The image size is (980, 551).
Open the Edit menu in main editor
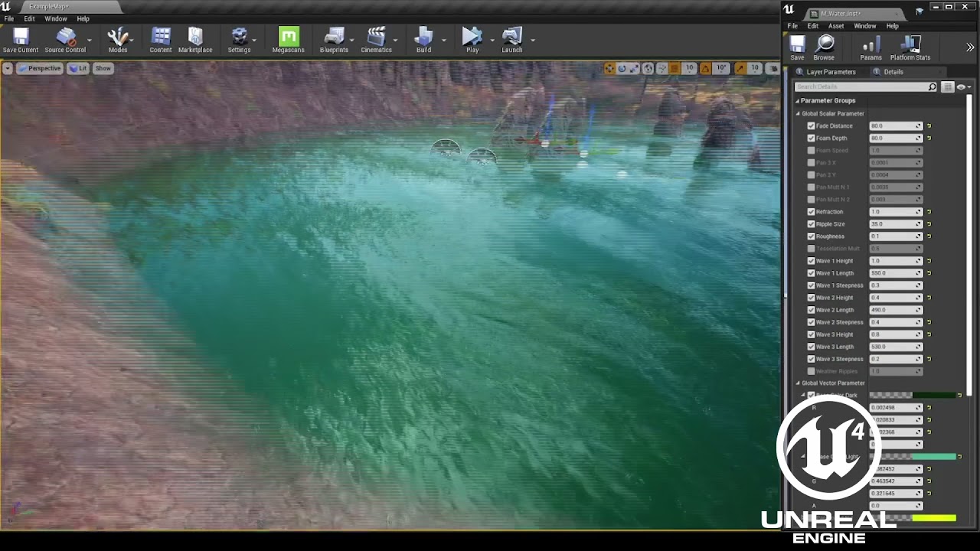(29, 19)
